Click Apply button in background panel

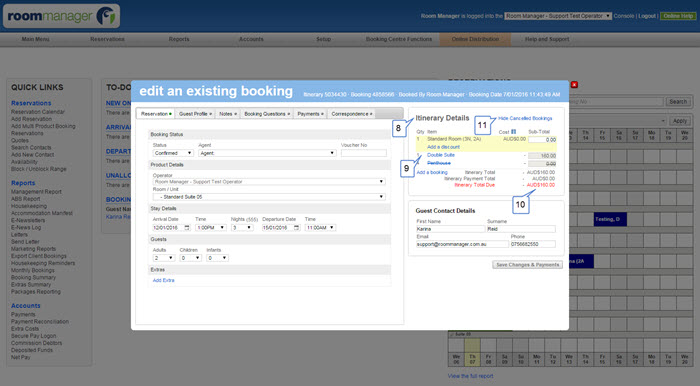679,121
